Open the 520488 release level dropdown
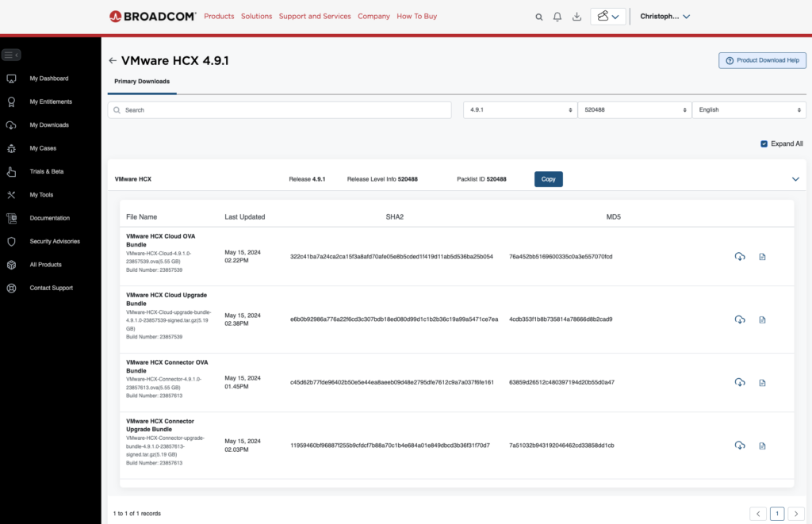 coord(634,110)
